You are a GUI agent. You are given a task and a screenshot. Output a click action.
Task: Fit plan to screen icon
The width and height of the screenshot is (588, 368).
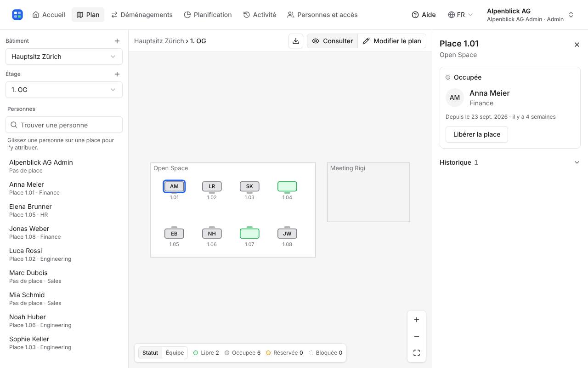pos(417,353)
